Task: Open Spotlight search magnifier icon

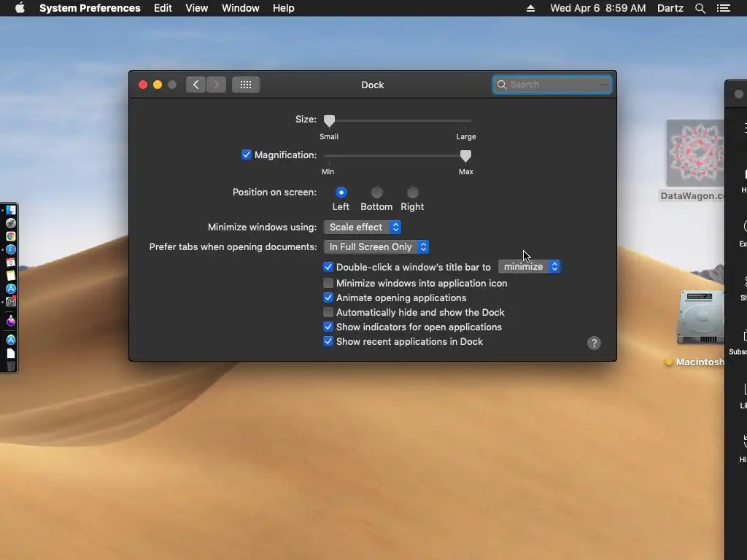Action: [x=700, y=8]
